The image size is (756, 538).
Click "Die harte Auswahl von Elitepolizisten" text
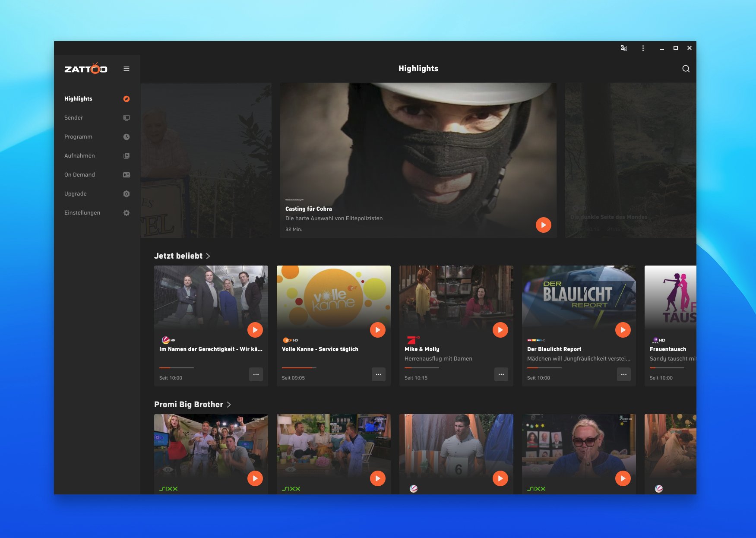tap(334, 218)
